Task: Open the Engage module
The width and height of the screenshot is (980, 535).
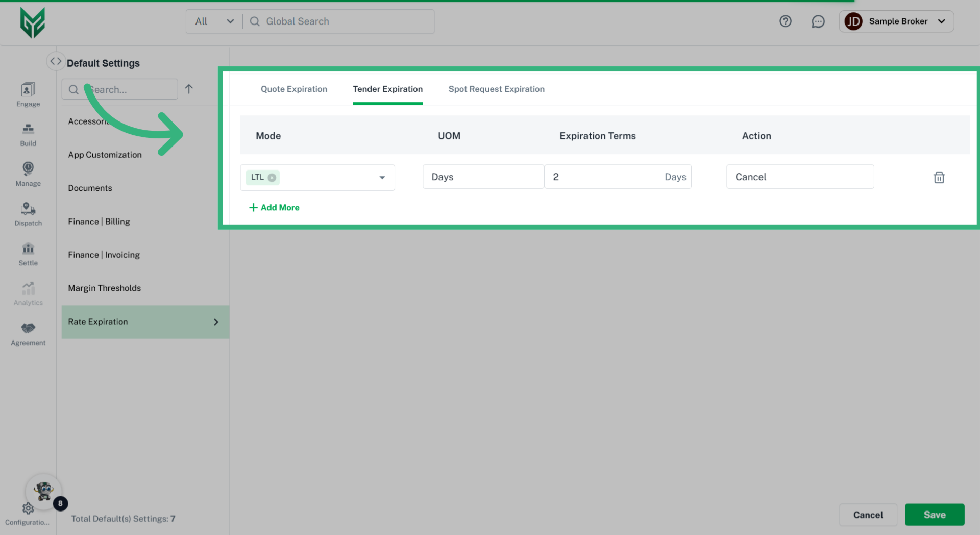Action: coord(28,95)
